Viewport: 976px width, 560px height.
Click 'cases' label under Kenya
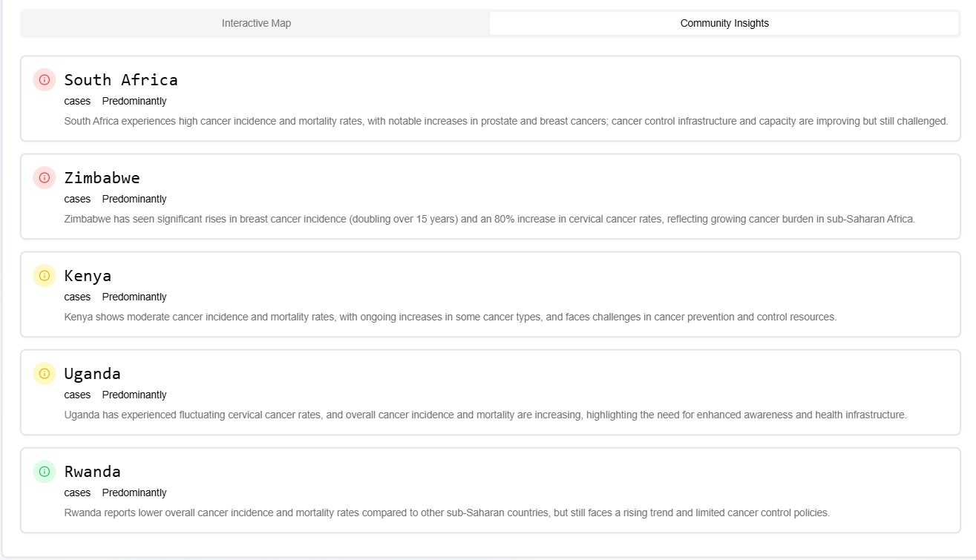click(x=77, y=297)
